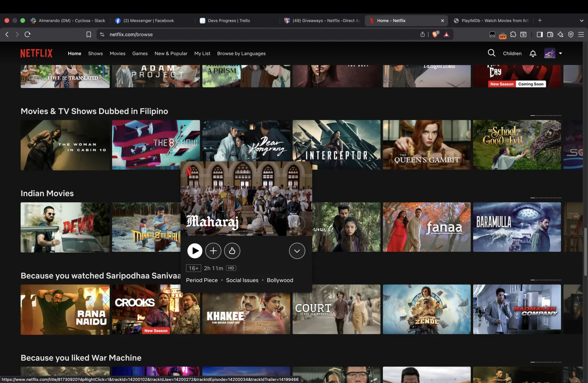Expand the profile account dropdown arrow
The image size is (588, 383).
point(560,53)
